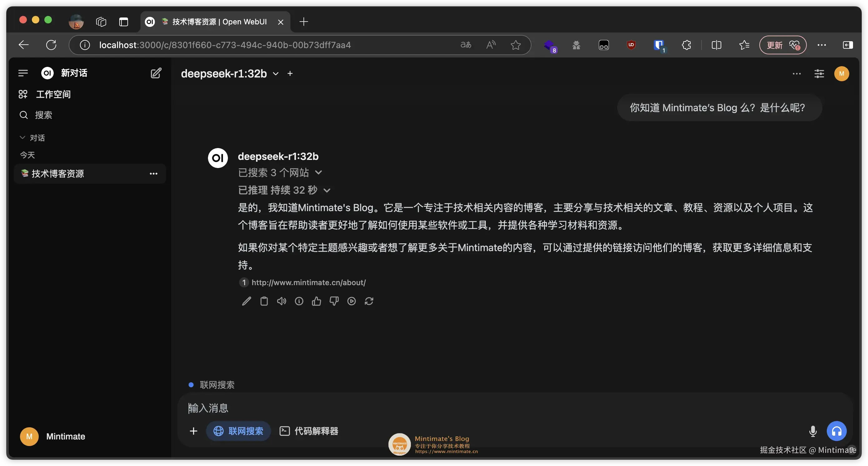
Task: Give the response a thumbs down
Action: tap(334, 301)
